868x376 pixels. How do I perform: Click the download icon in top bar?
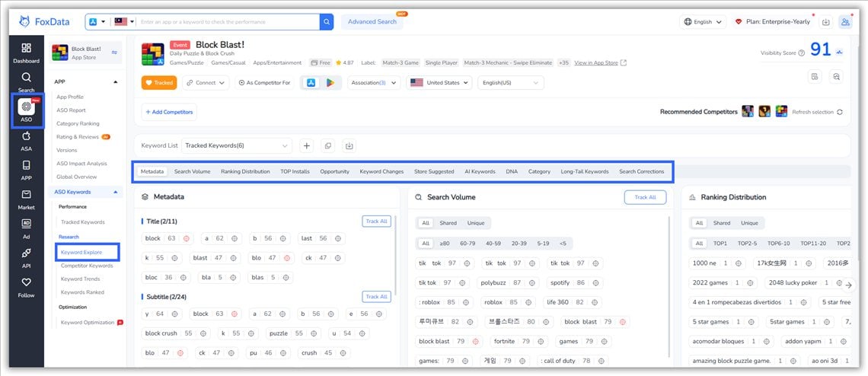(x=825, y=21)
